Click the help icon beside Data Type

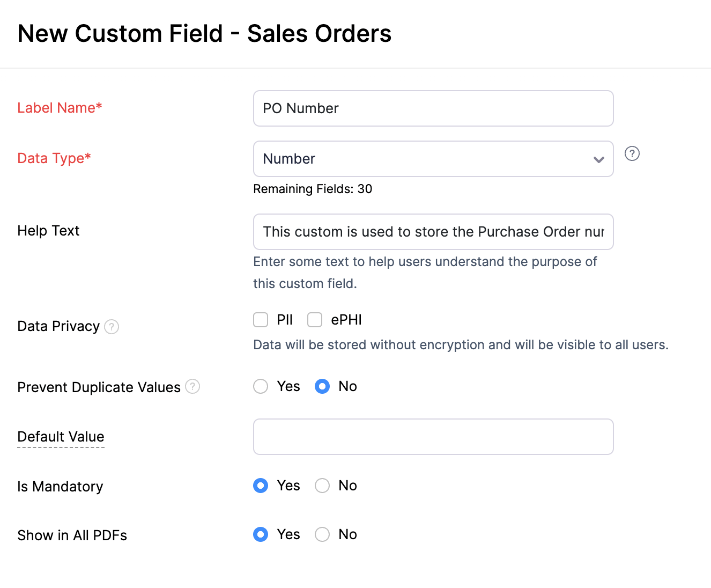click(x=632, y=154)
